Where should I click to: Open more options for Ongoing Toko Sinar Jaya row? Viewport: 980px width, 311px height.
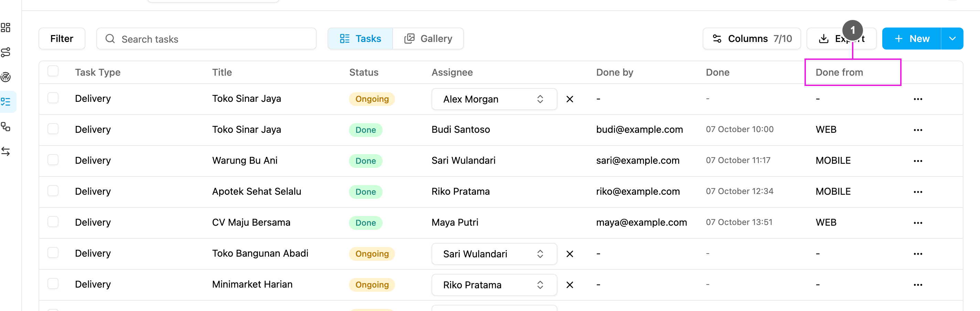(918, 99)
